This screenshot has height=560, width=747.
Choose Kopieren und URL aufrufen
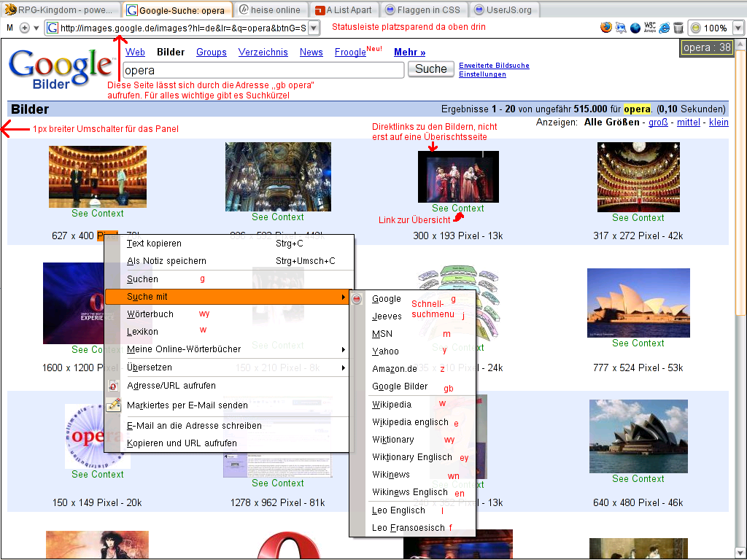[229, 443]
